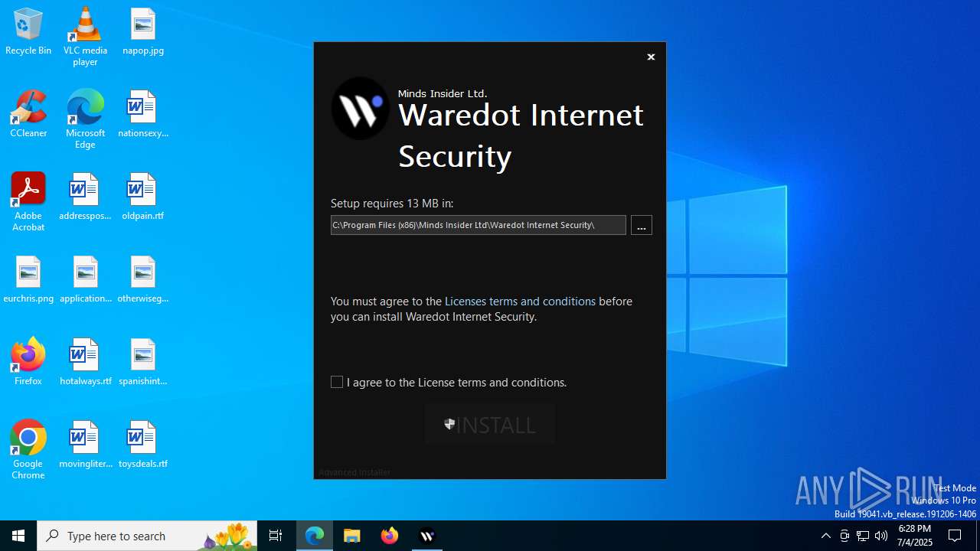Select the movingliter Word document icon

85,445
